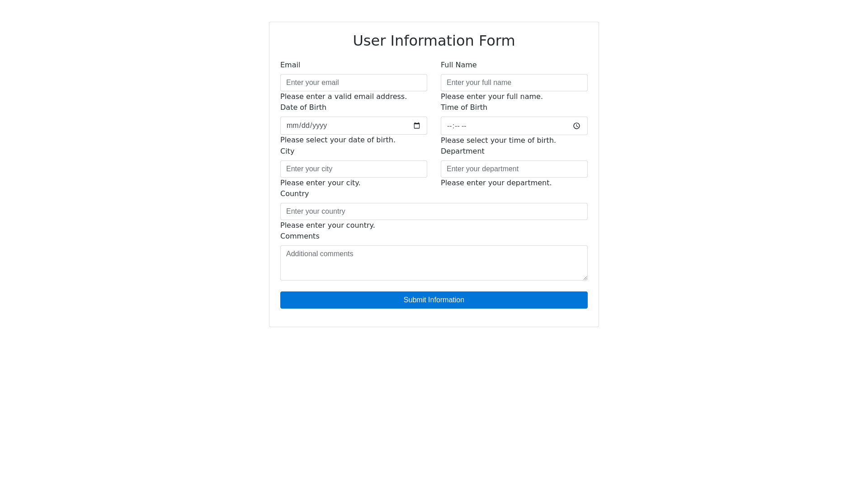
Task: Click the Additional comments text area
Action: (434, 263)
